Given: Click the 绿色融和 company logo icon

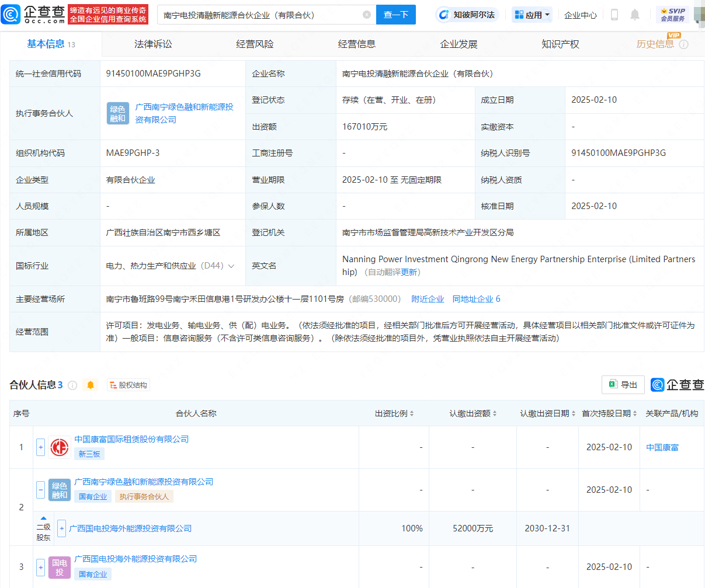Looking at the screenshot, I should [59, 490].
